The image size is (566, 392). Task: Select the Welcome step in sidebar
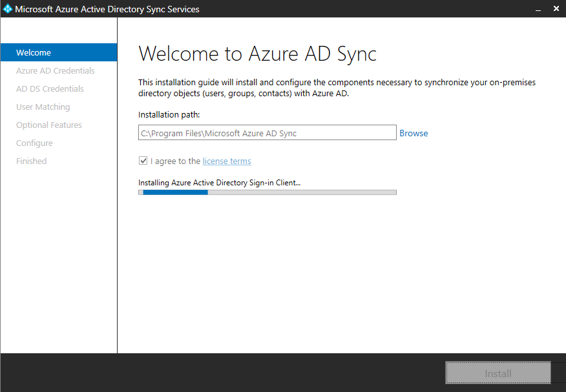(x=33, y=52)
